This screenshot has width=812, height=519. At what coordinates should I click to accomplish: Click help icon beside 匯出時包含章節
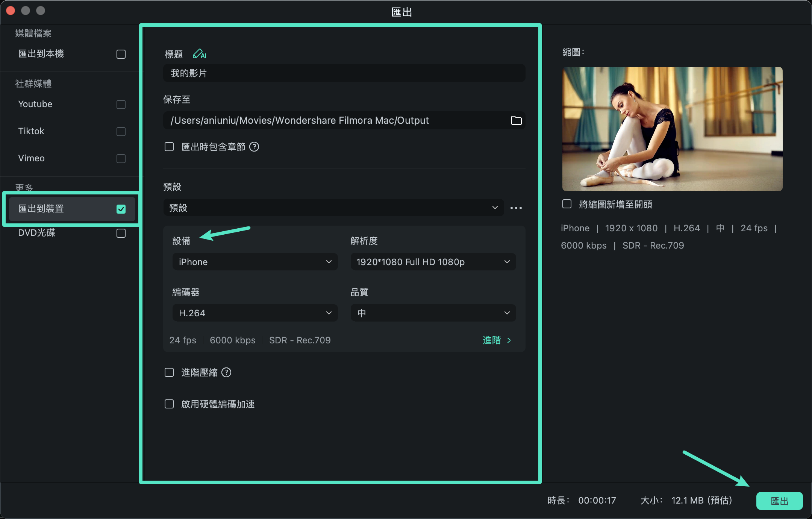point(254,147)
